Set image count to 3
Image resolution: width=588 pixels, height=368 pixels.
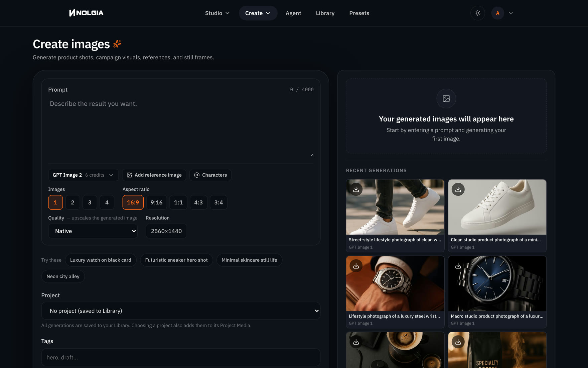tap(90, 202)
